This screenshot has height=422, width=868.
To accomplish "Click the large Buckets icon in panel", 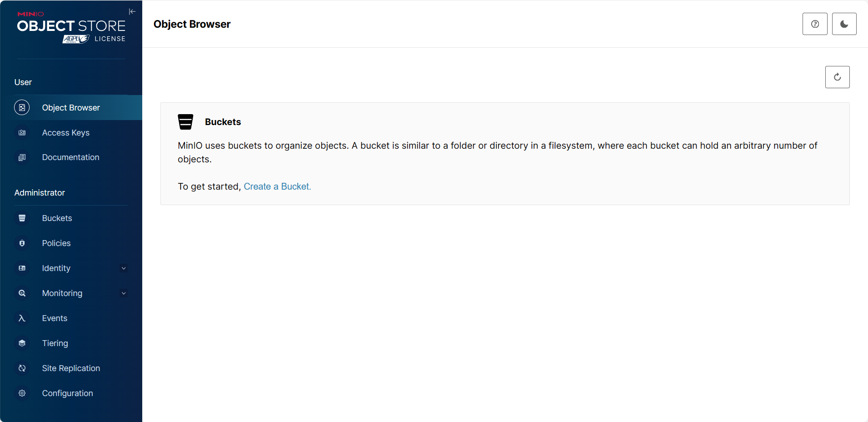I will point(185,122).
